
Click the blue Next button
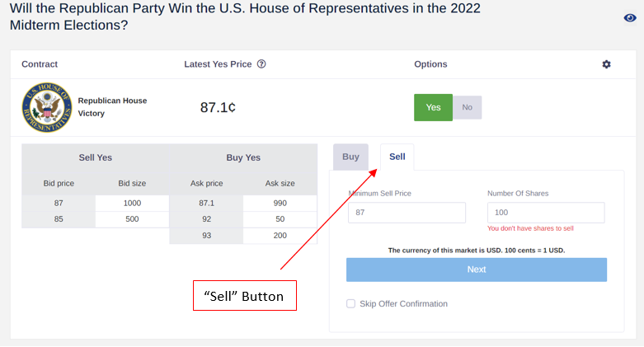(x=477, y=270)
